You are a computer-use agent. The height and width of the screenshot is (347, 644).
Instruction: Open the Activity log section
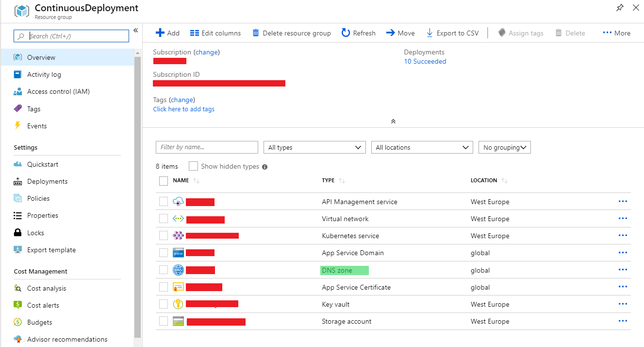(x=44, y=74)
